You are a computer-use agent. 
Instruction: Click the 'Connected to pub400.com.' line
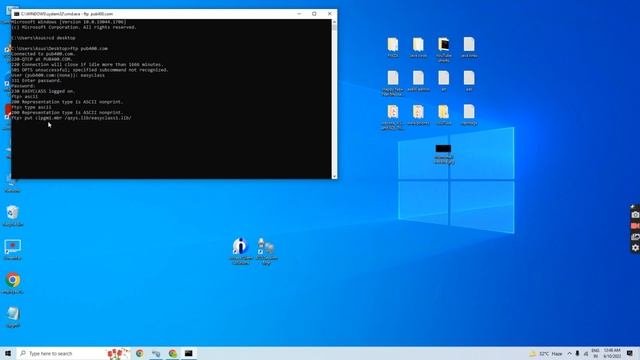point(43,54)
